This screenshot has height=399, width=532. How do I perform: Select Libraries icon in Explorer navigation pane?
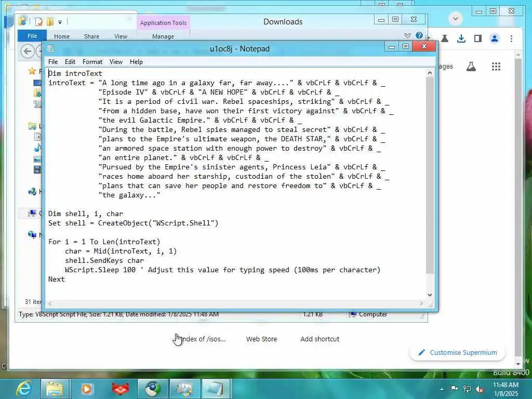pos(32,127)
